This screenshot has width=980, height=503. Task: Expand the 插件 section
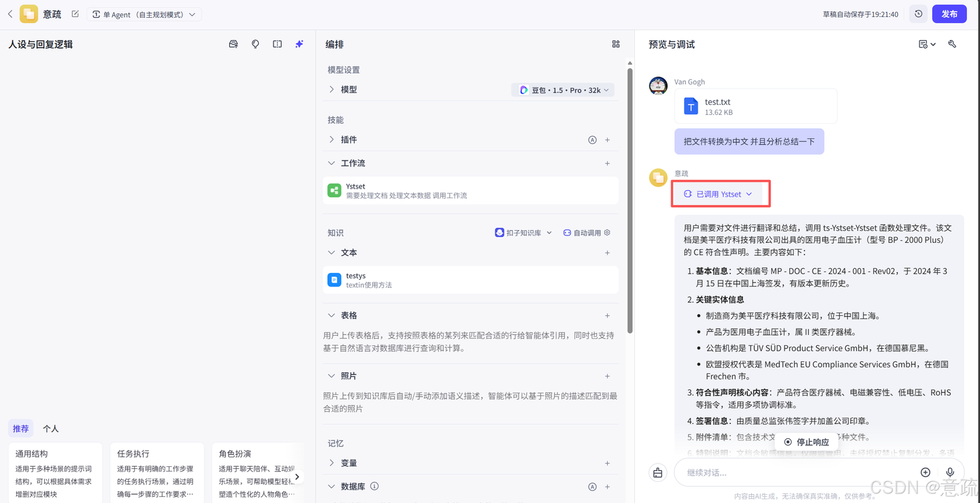tap(331, 140)
